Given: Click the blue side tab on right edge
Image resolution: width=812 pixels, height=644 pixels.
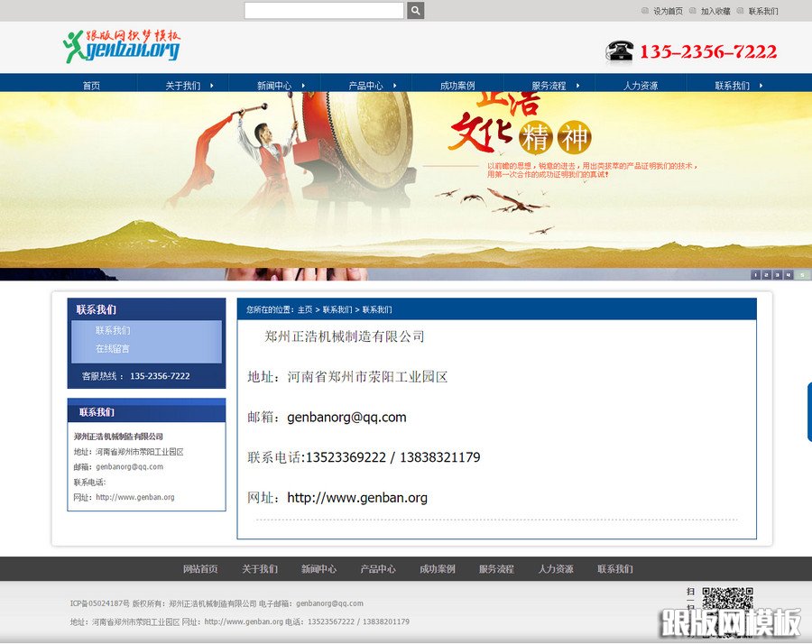Looking at the screenshot, I should [808, 412].
